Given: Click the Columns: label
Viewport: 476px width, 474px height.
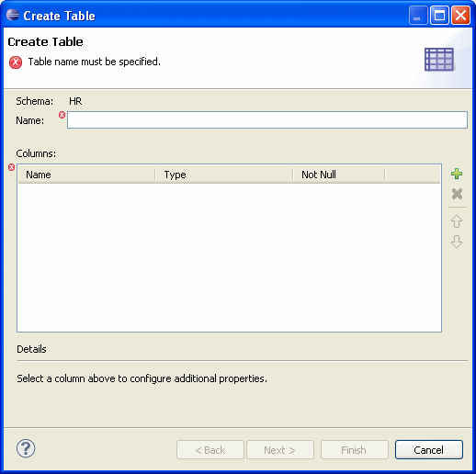Looking at the screenshot, I should (x=36, y=153).
